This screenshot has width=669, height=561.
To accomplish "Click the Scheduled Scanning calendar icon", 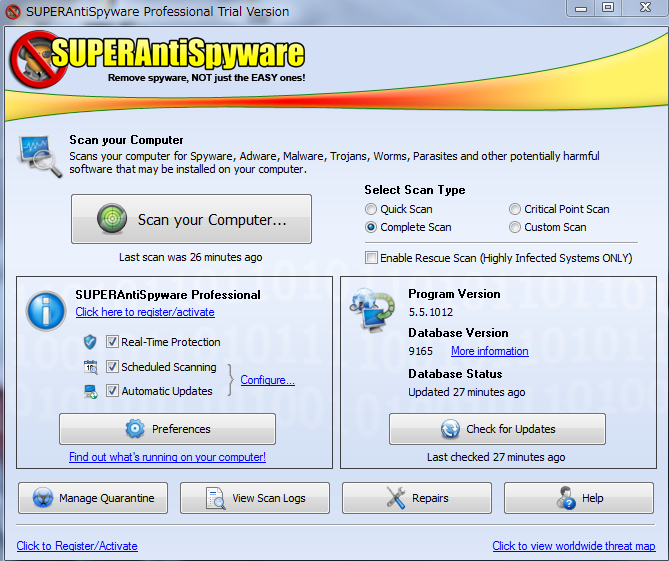I will [x=91, y=367].
